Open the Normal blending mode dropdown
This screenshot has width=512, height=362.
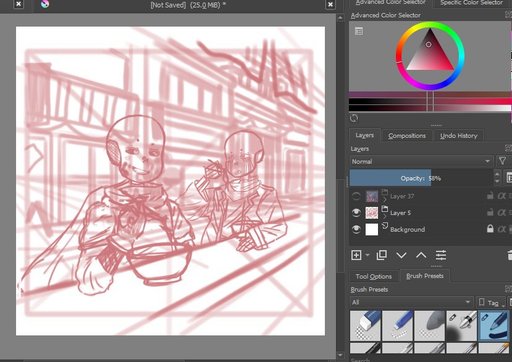[421, 161]
